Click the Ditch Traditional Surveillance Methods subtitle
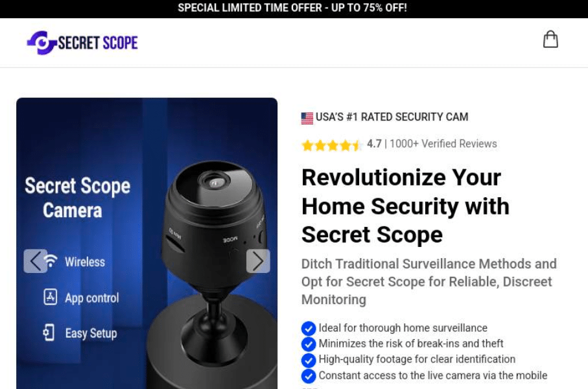This screenshot has width=588, height=389. point(429,282)
